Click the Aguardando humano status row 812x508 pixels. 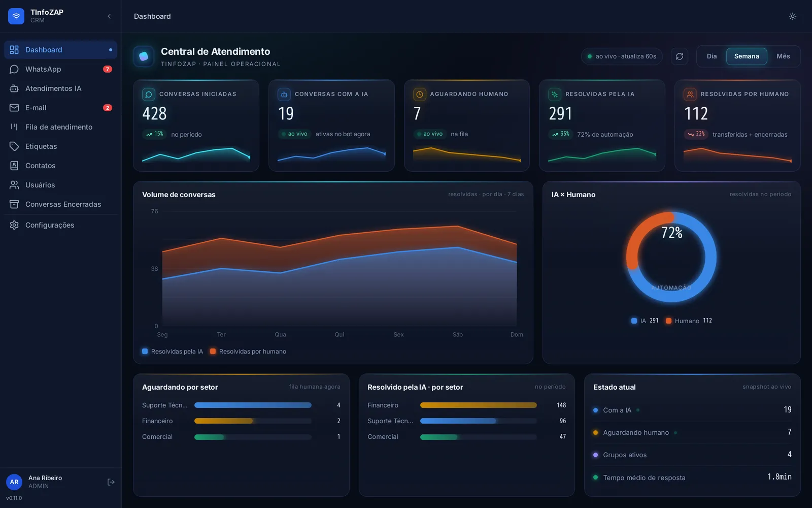pyautogui.click(x=692, y=432)
